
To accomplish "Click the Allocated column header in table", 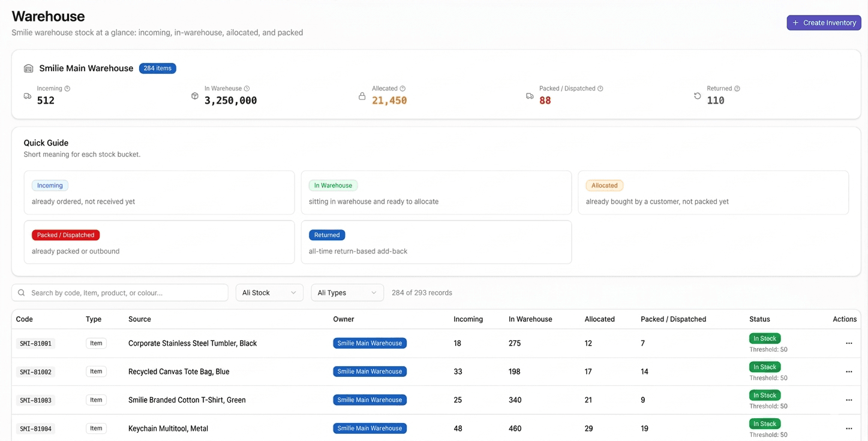I will click(x=600, y=319).
